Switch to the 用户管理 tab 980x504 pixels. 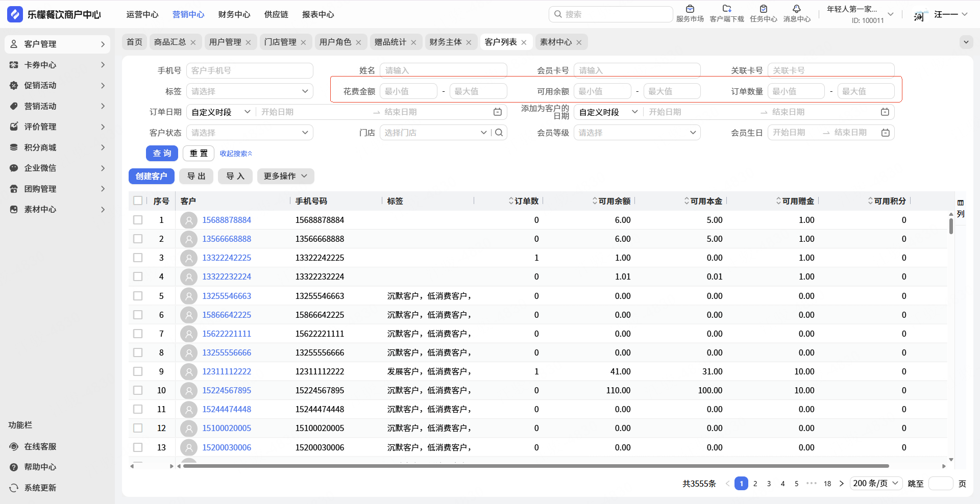coord(225,42)
